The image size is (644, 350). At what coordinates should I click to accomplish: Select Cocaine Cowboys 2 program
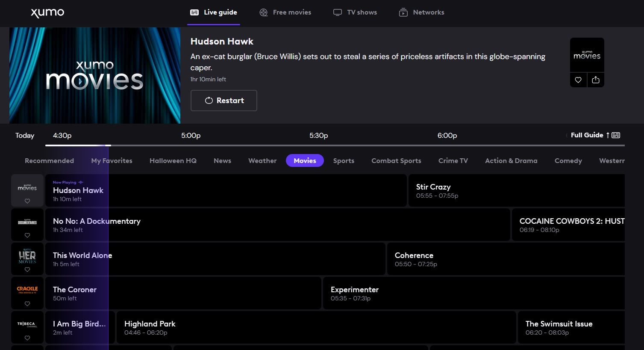tap(568, 225)
